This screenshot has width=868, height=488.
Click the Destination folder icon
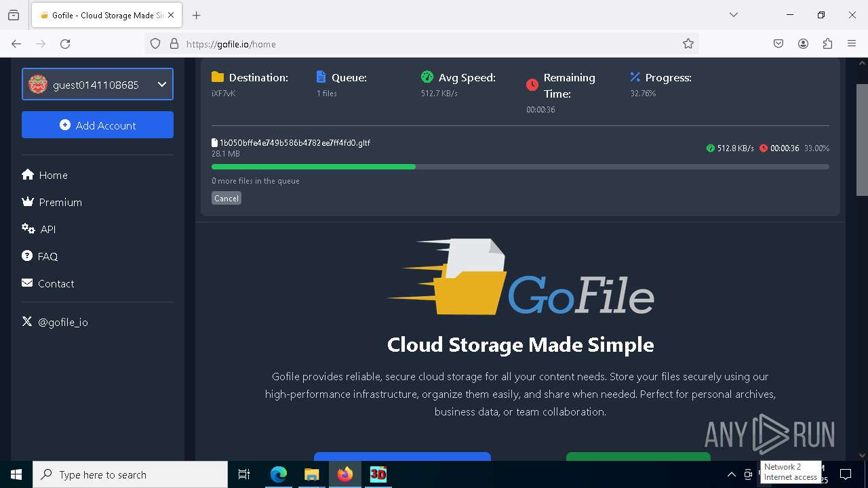[x=218, y=77]
